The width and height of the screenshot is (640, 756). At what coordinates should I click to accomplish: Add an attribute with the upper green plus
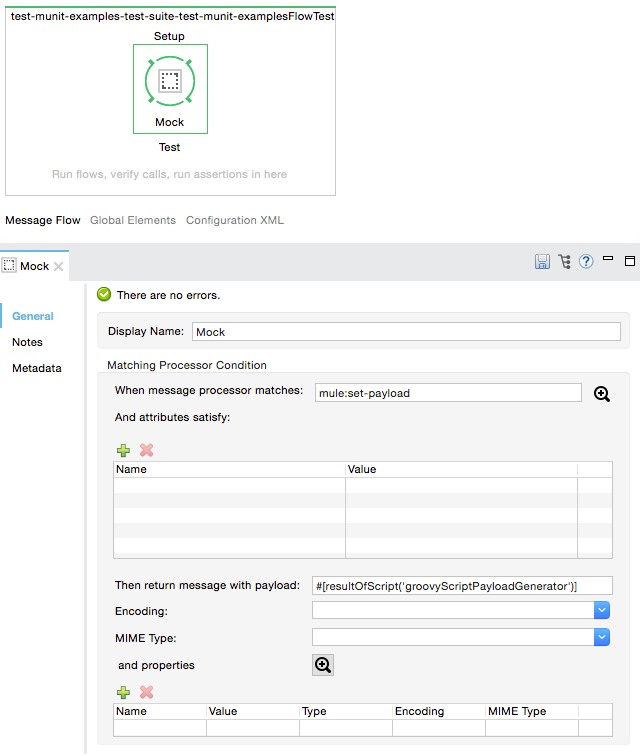click(124, 450)
